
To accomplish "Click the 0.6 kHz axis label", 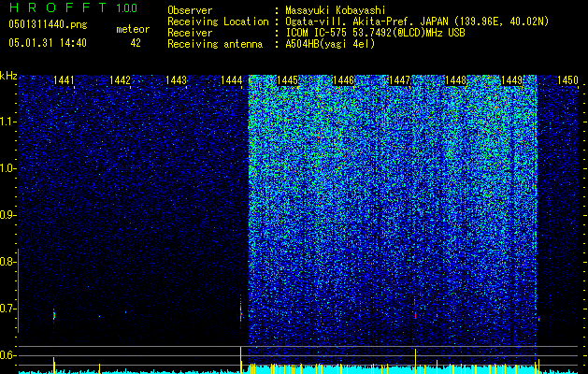I will click(x=8, y=355).
